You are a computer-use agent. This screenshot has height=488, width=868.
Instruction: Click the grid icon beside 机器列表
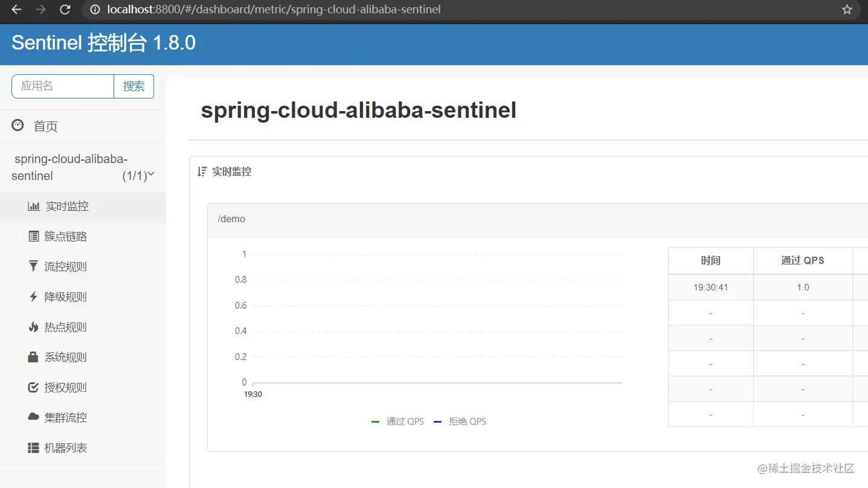pos(34,448)
